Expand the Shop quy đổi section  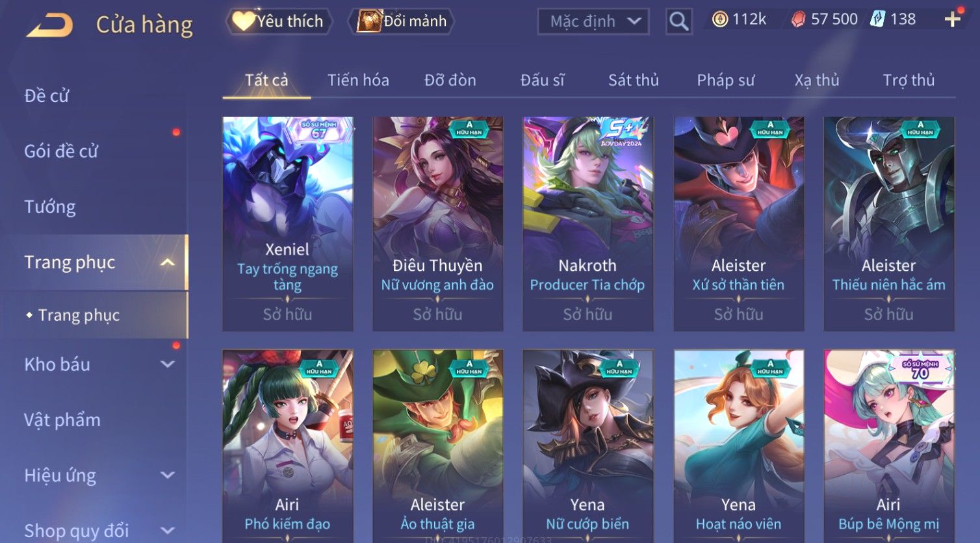[x=168, y=531]
